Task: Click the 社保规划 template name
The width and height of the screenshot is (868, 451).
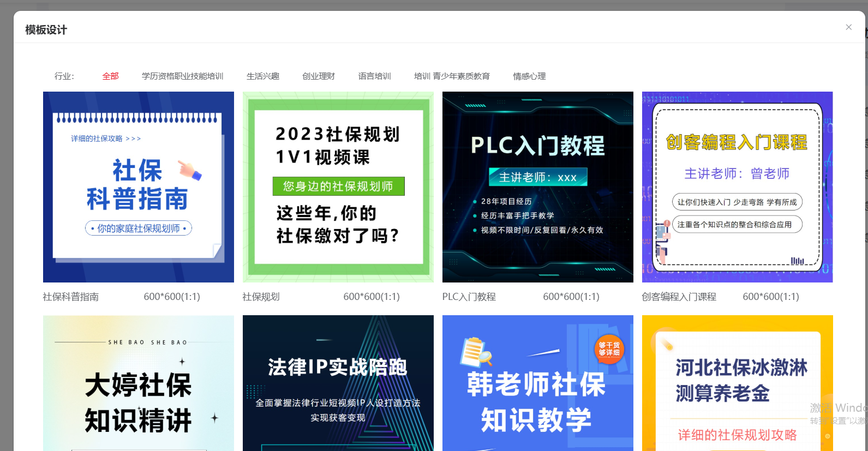Action: 261,297
